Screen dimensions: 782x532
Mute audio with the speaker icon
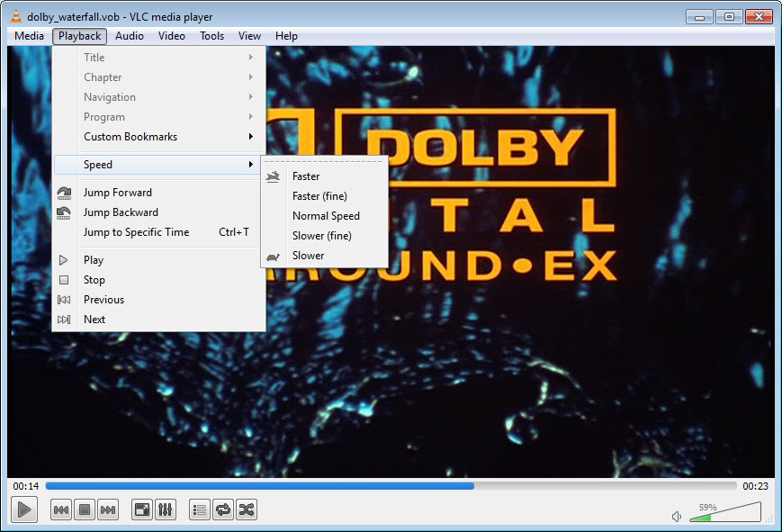(x=677, y=517)
